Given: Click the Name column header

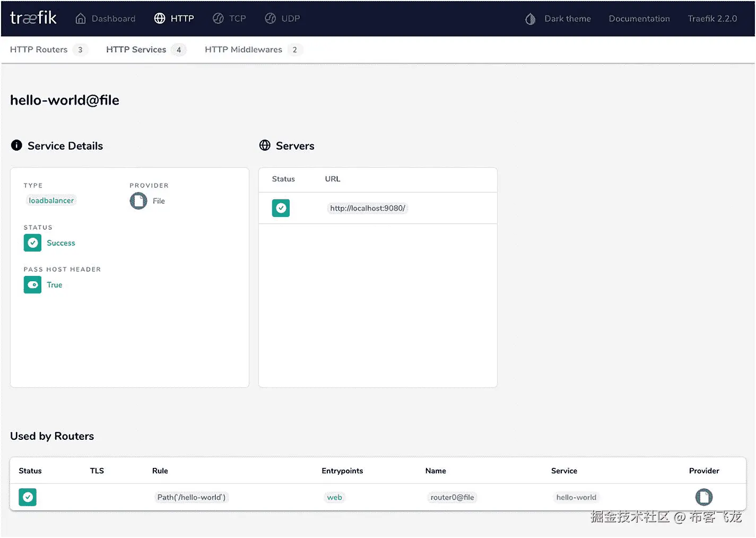Looking at the screenshot, I should (x=436, y=471).
